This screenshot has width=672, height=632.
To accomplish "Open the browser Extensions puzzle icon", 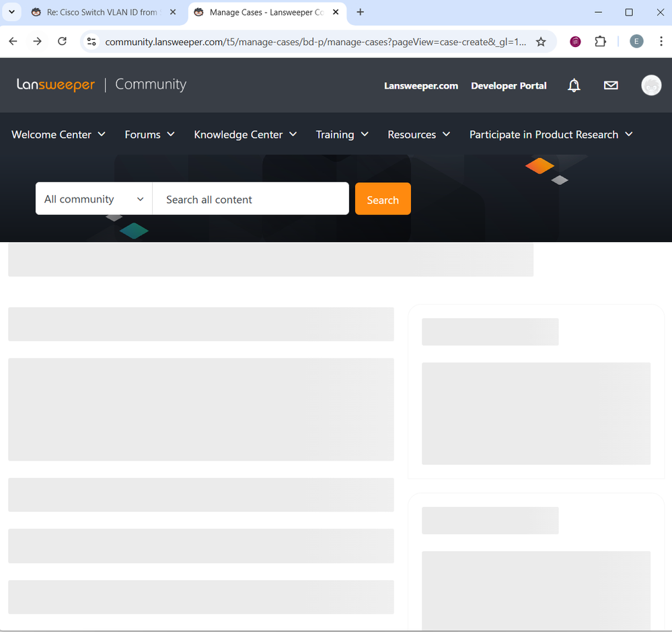I will [x=601, y=42].
